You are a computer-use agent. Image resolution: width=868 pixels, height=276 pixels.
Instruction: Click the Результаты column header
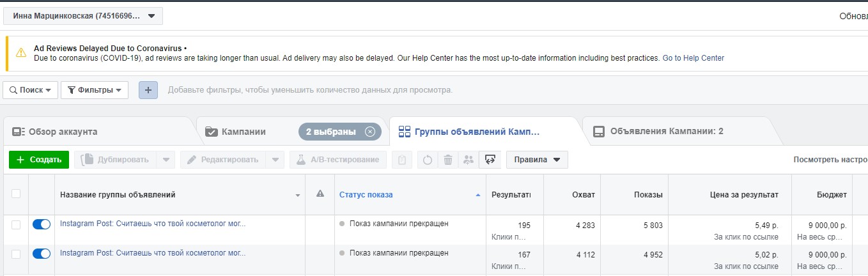(x=511, y=195)
